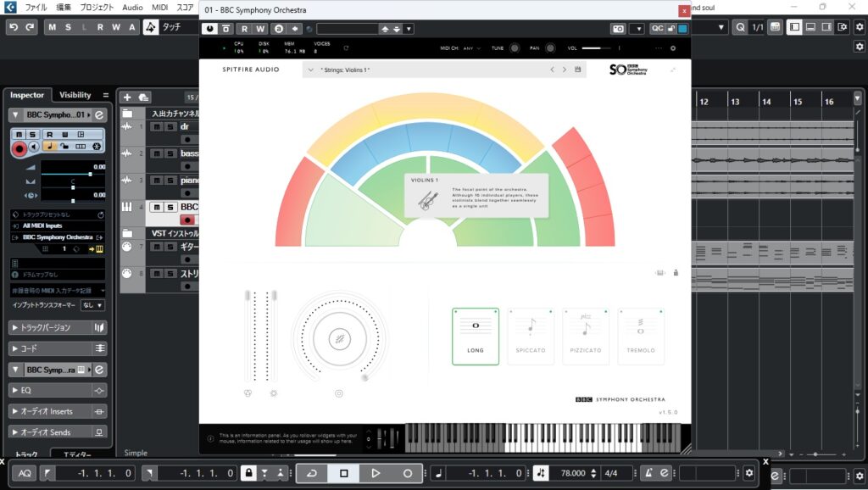The image size is (868, 490).
Task: Click the on-screen piano keyboard
Action: tap(543, 438)
